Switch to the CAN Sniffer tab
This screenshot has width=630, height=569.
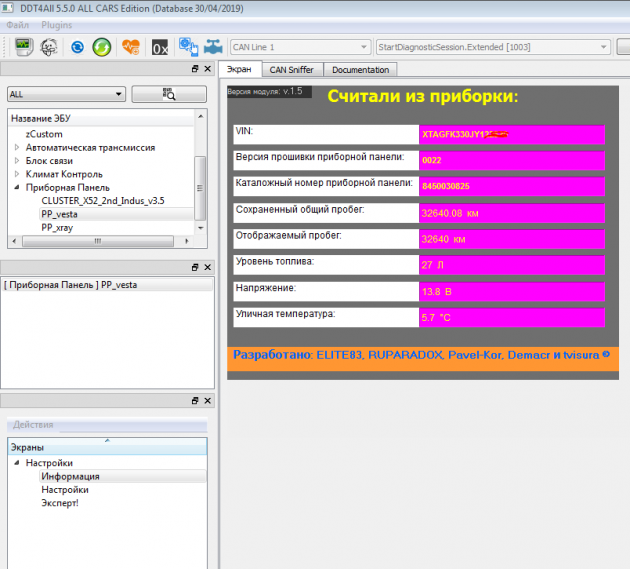pos(291,70)
